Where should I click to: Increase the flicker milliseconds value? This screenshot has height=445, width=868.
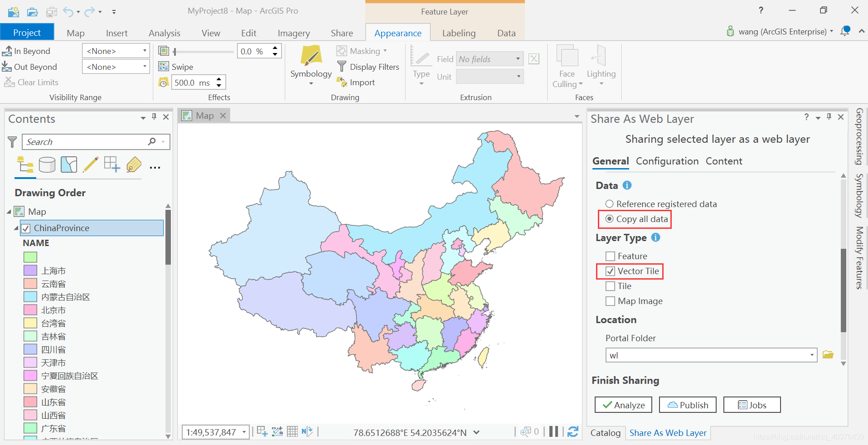click(219, 79)
